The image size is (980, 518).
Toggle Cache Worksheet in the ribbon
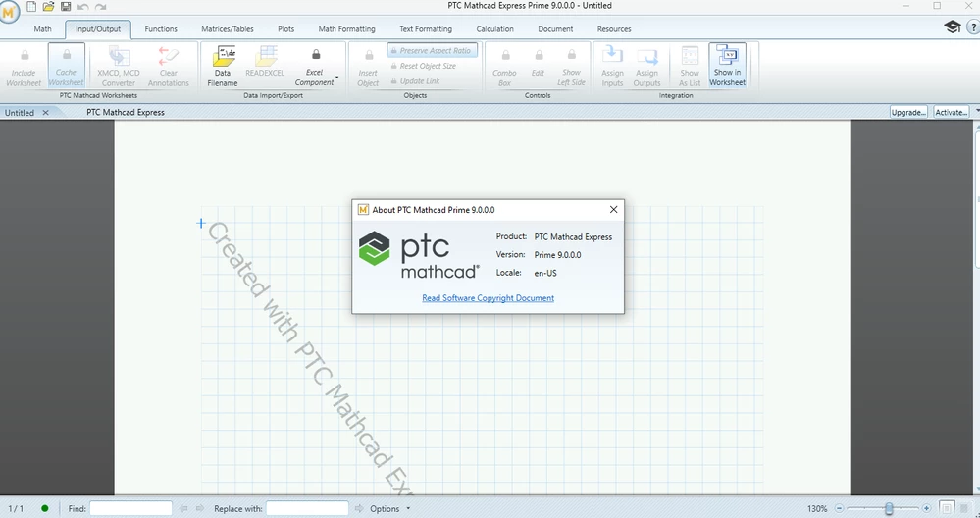pyautogui.click(x=67, y=67)
